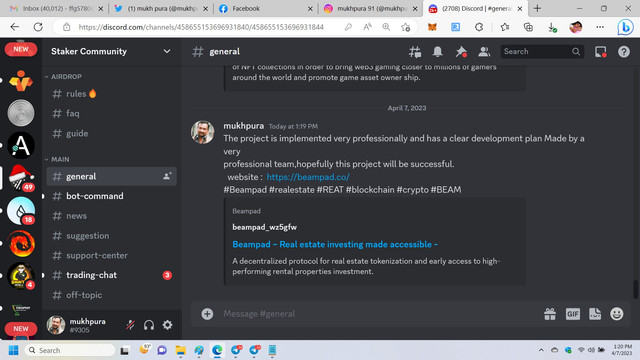Click bottom NEW mentions indicator
The image size is (640, 360).
click(21, 329)
